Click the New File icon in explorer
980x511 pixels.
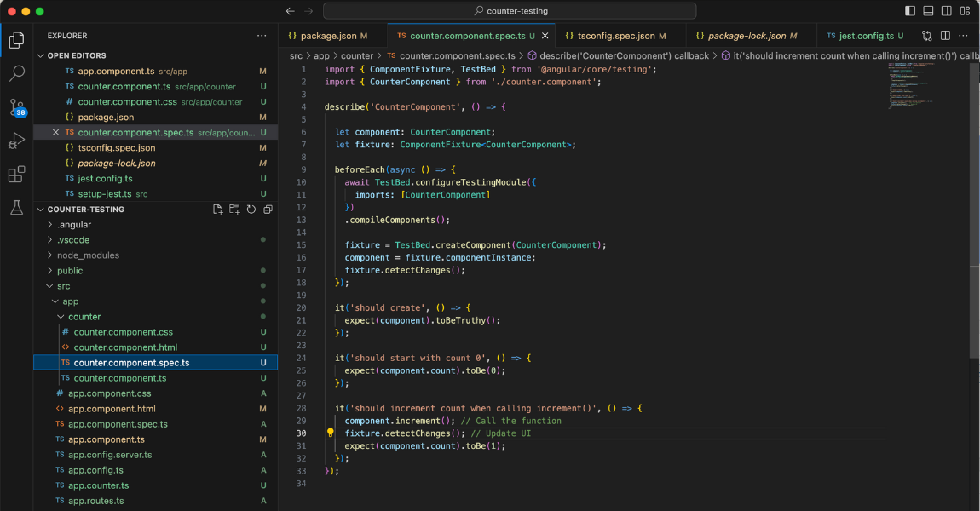click(x=217, y=210)
